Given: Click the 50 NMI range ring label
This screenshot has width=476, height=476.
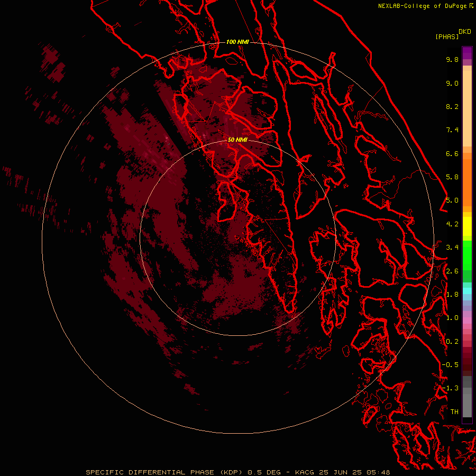Looking at the screenshot, I should click(237, 140).
